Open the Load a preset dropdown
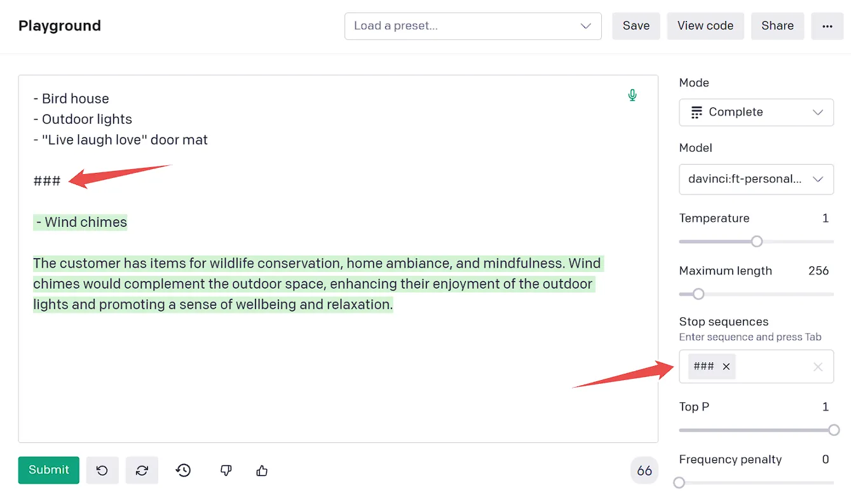This screenshot has width=851, height=504. coord(473,26)
